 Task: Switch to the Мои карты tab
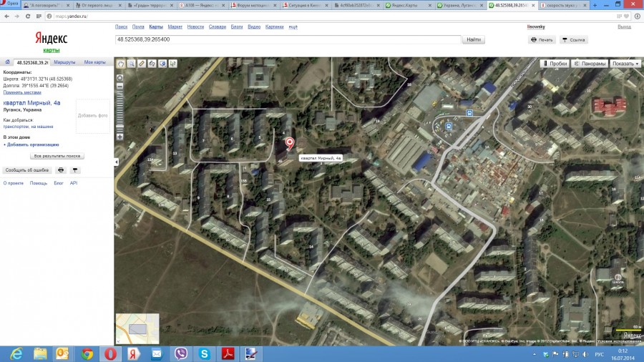[x=94, y=63]
